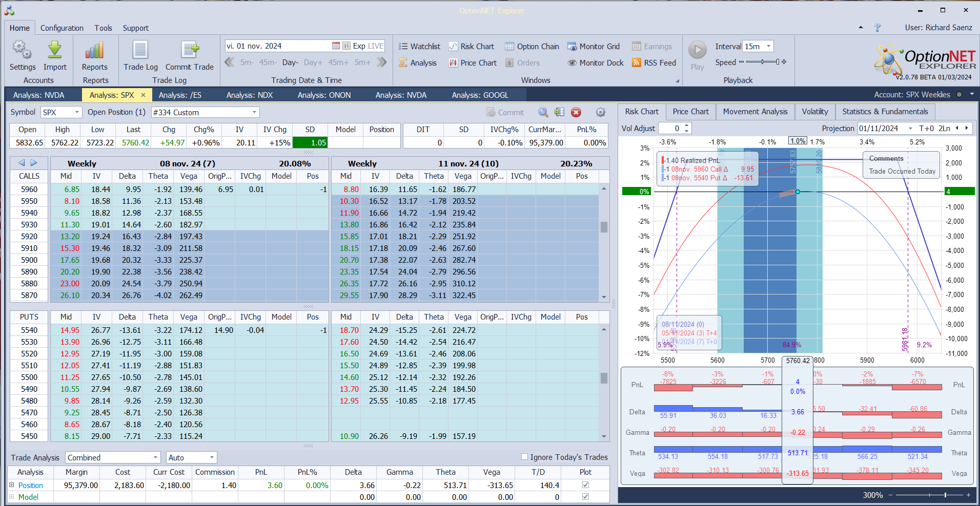Toggle the Position row Plot checkbox

(x=585, y=485)
